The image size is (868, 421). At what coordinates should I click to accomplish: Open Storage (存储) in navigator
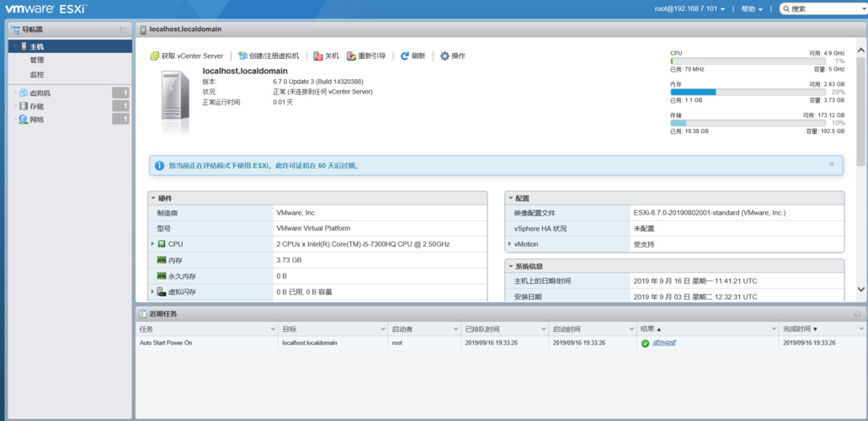(x=36, y=106)
